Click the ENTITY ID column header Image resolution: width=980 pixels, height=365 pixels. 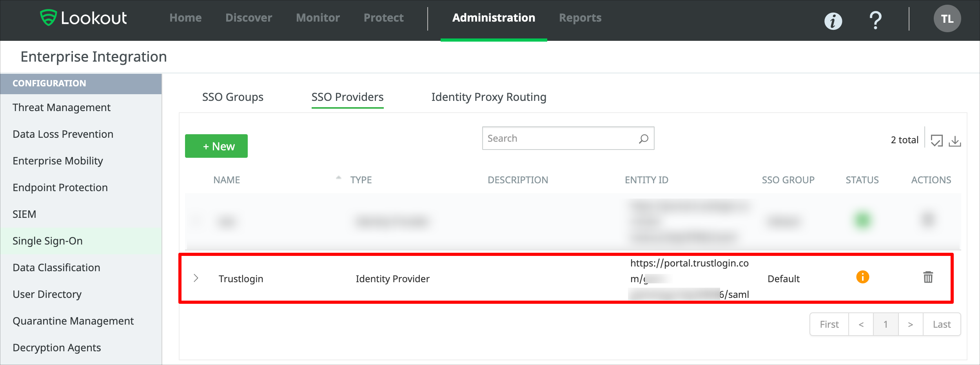[646, 180]
